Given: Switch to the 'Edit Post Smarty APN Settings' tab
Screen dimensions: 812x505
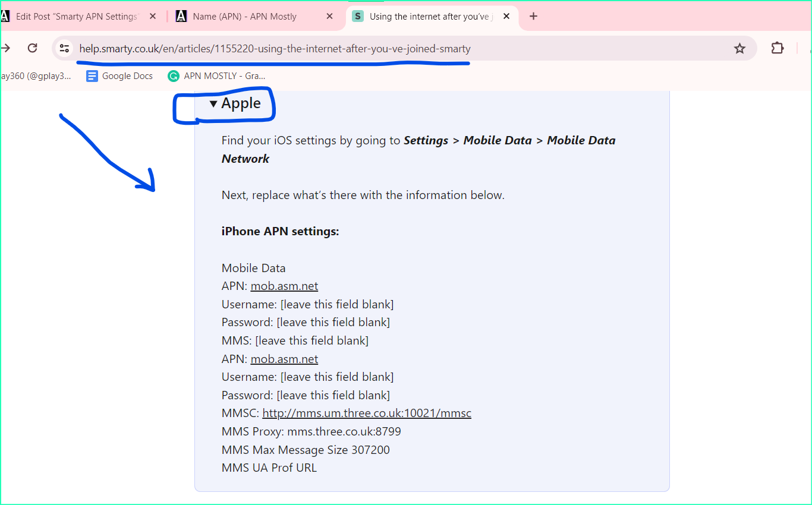Looking at the screenshot, I should coord(77,16).
